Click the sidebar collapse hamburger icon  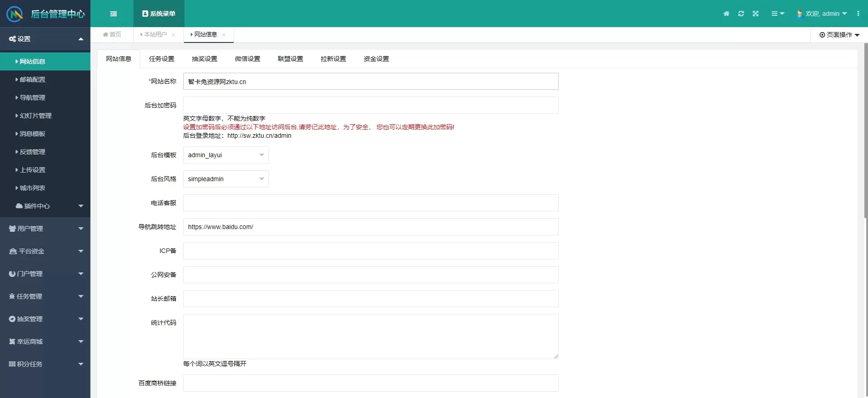coord(113,14)
